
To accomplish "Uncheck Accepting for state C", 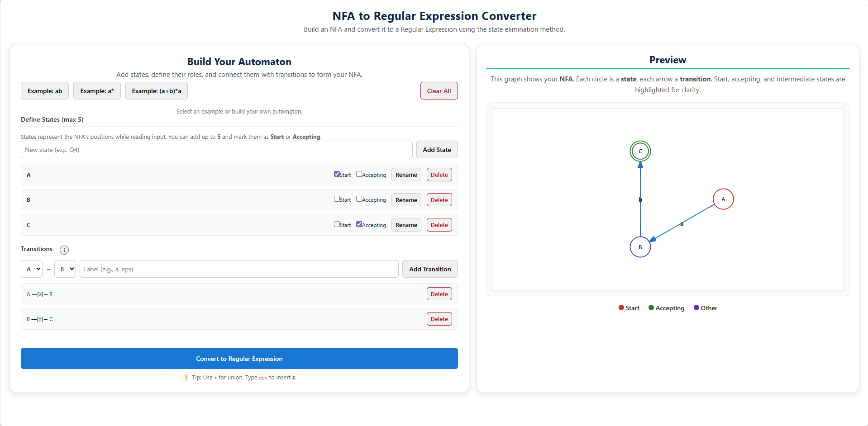I will 359,224.
